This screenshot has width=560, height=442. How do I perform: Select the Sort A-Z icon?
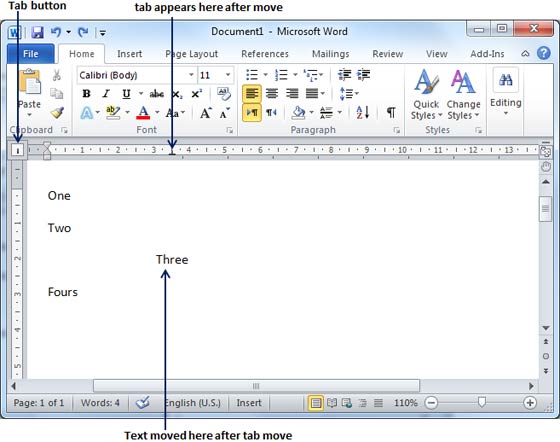coord(362,113)
